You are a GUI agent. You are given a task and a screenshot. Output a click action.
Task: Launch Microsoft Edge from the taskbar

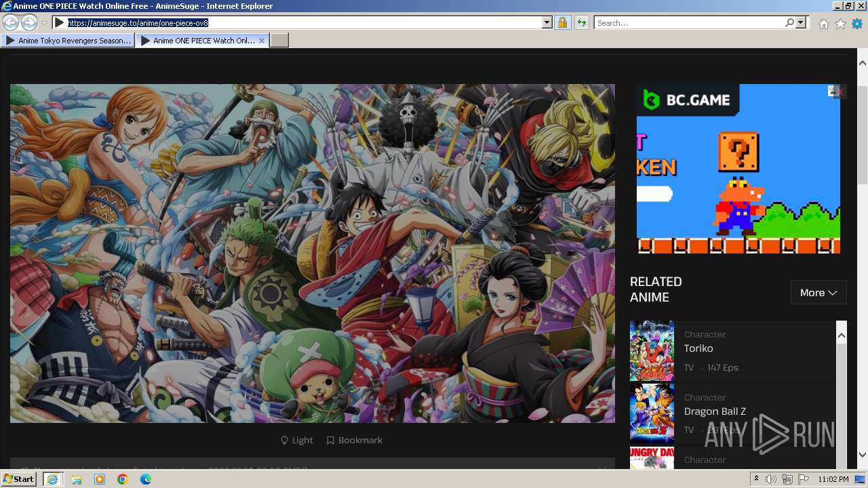(x=146, y=479)
